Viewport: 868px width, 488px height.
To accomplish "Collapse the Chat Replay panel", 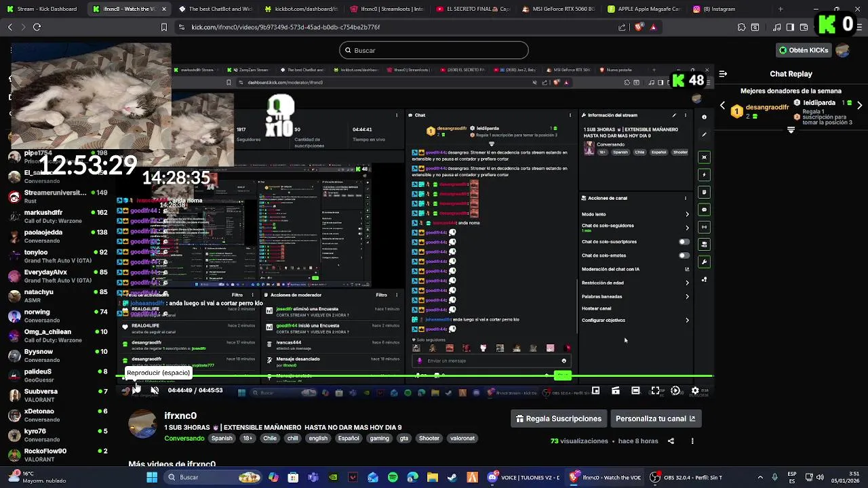I will point(723,73).
